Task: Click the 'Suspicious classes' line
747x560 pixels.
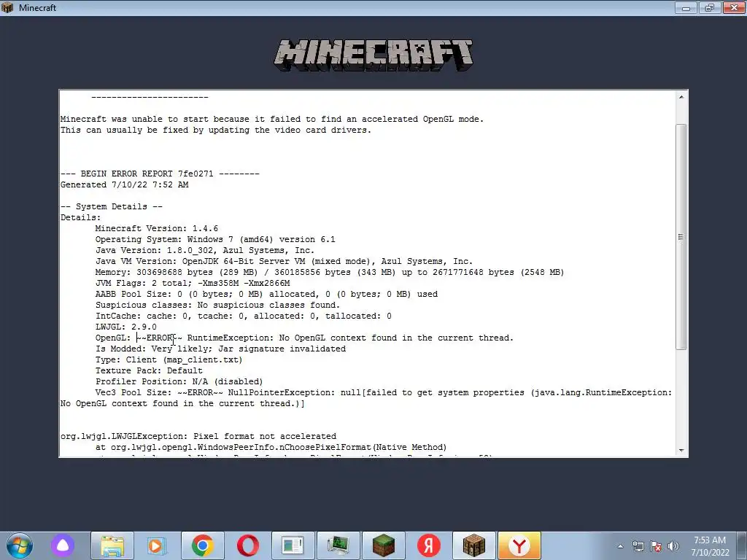Action: (x=217, y=306)
